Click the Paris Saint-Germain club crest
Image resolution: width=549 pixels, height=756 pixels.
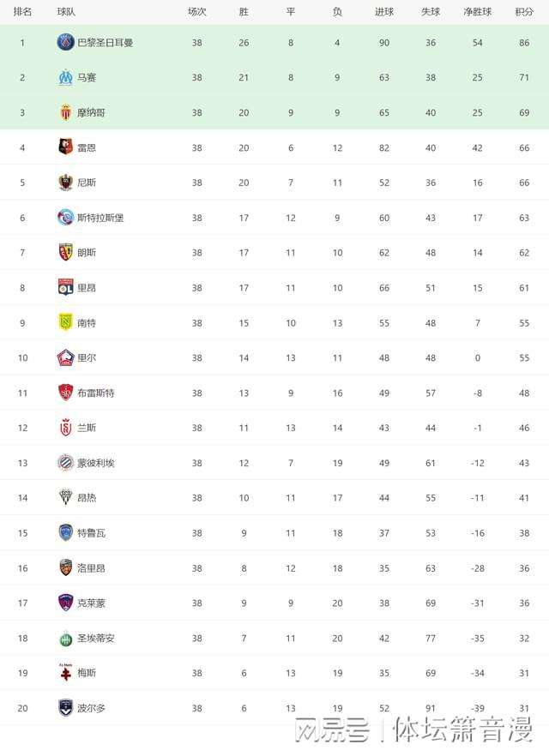click(x=65, y=43)
